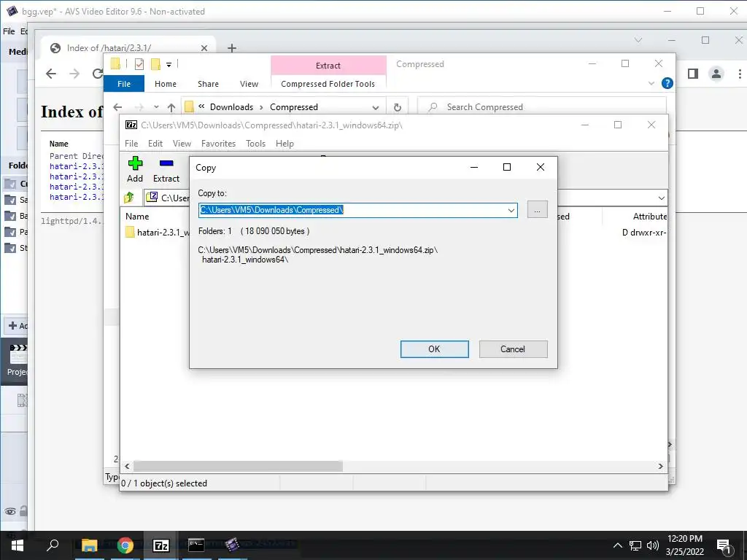The width and height of the screenshot is (747, 560).
Task: Click the blue Extract icon in 7-Zip toolbar
Action: (x=166, y=163)
